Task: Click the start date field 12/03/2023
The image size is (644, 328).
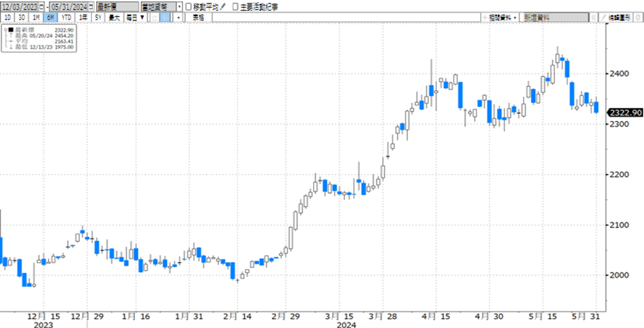Action: click(19, 7)
